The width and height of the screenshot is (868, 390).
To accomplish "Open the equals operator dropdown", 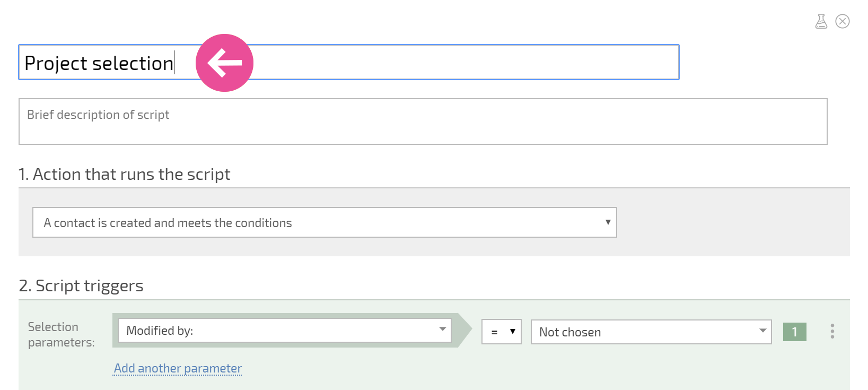I will click(501, 332).
